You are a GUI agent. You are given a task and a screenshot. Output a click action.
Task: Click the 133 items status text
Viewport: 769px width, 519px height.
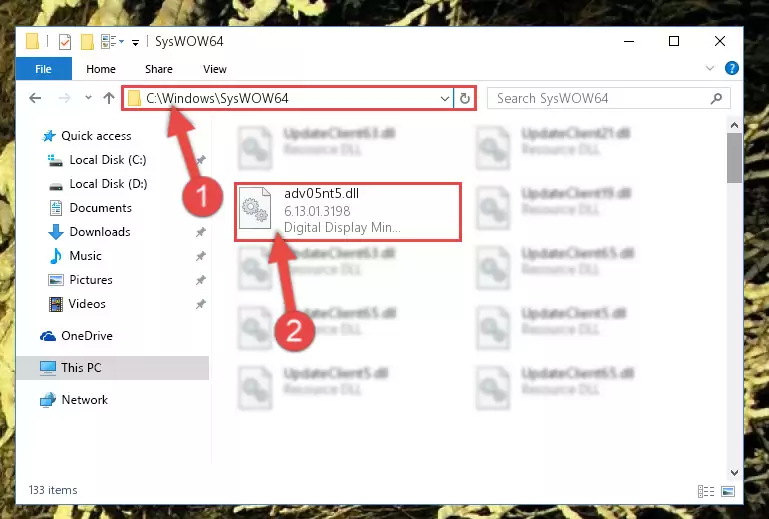point(53,490)
